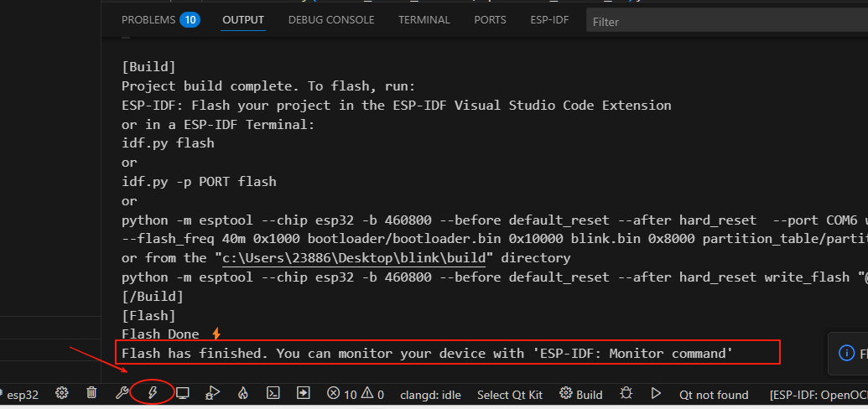This screenshot has width=868, height=409.
Task: Click the CMake debug bug icon
Action: [626, 394]
